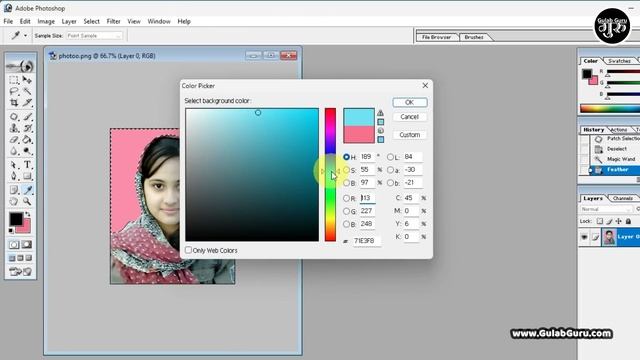Select the Lab 'b' radio button

tap(390, 183)
